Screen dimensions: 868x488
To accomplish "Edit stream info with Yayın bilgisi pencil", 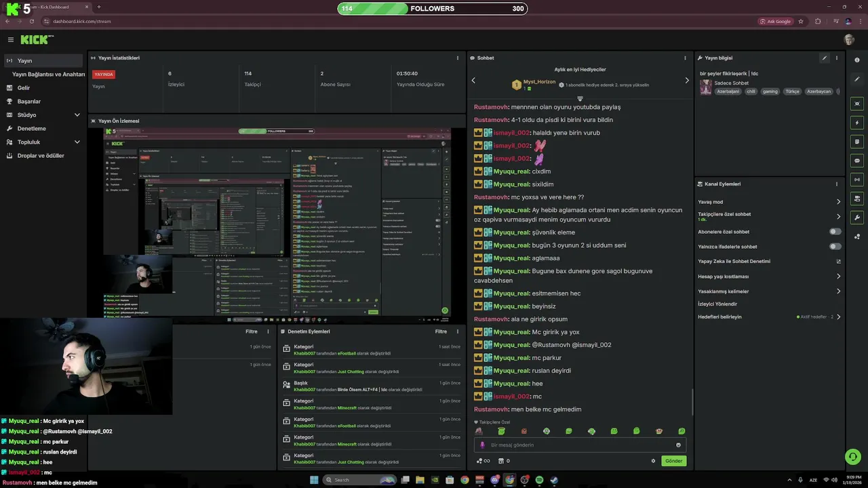I will coord(825,58).
